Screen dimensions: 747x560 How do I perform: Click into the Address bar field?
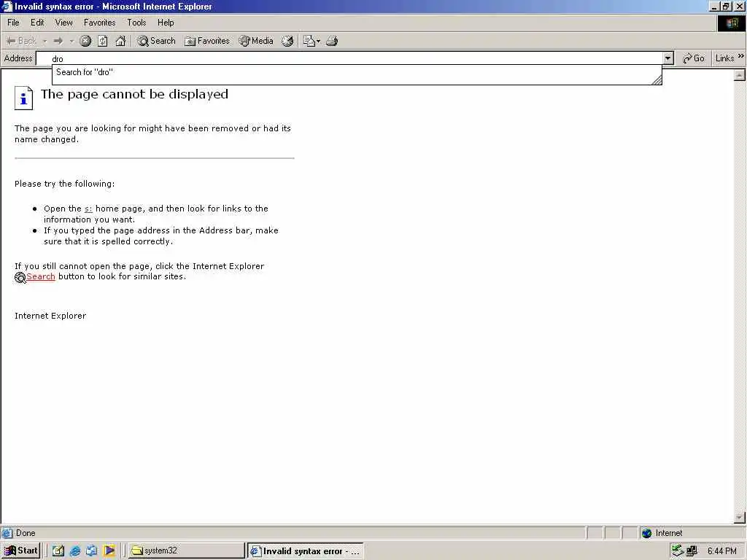(350, 58)
